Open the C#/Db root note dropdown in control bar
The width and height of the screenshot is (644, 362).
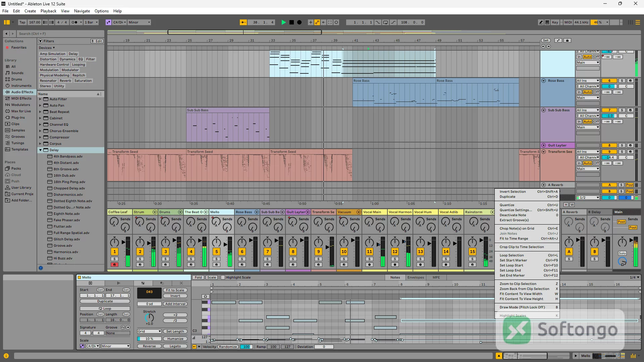pos(119,22)
